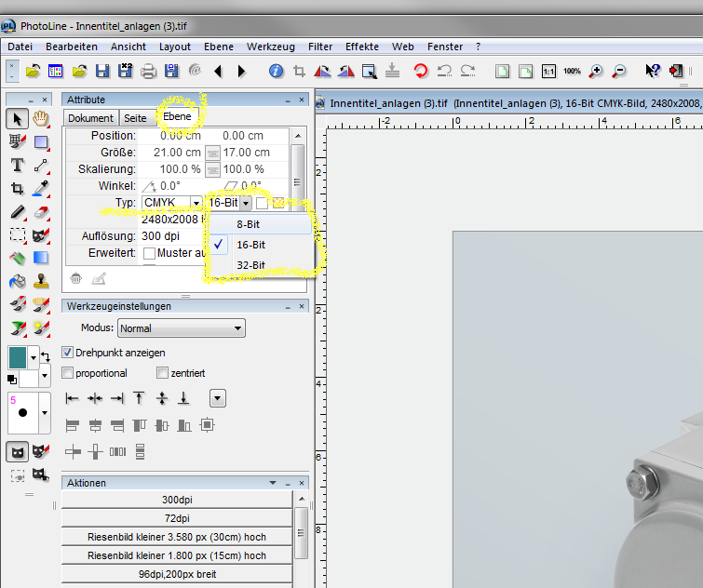Run the 300dpi action

click(176, 500)
